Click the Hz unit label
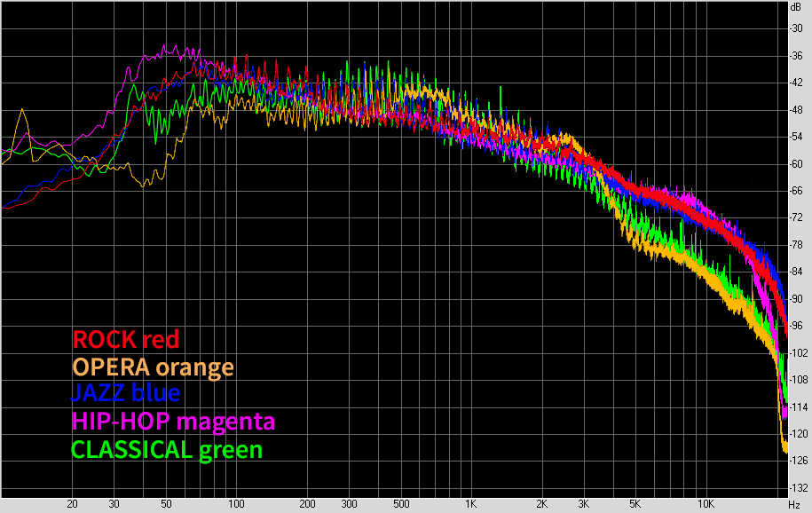Image resolution: width=812 pixels, height=513 pixels. point(794,504)
